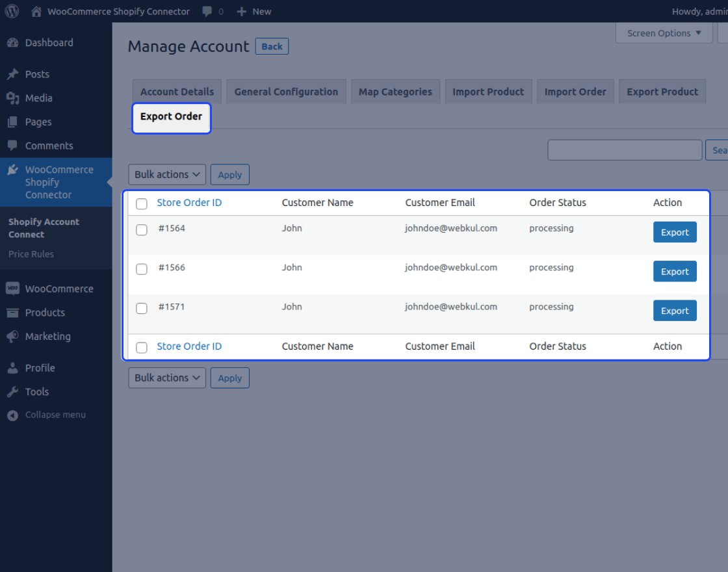Click the johndoe@webkul.com email for order #1566

(451, 267)
